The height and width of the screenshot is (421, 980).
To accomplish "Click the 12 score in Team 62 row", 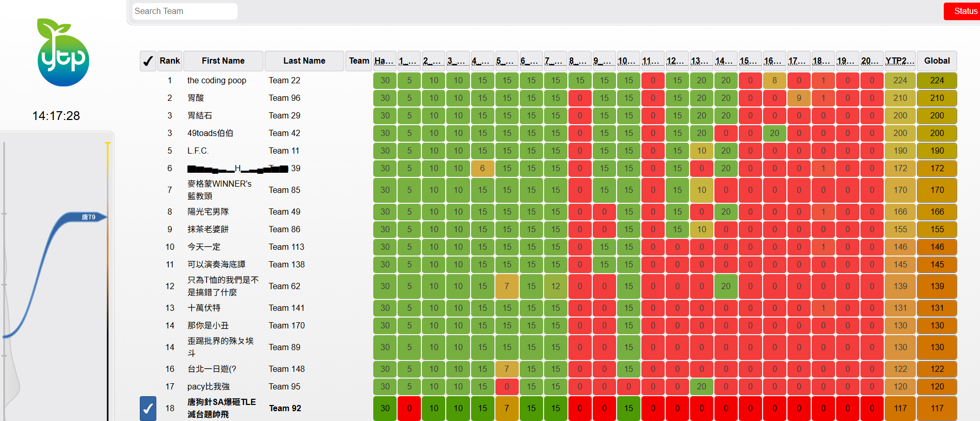I will click(x=555, y=287).
